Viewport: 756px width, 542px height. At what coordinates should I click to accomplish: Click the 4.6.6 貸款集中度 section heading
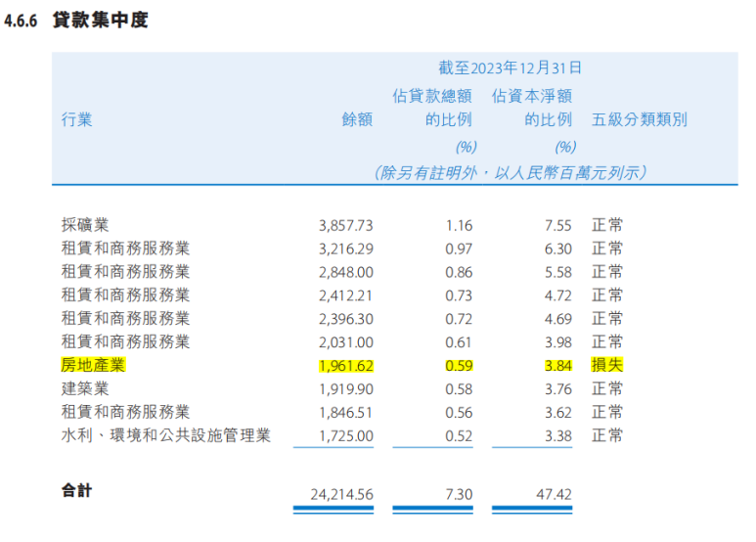pos(75,21)
